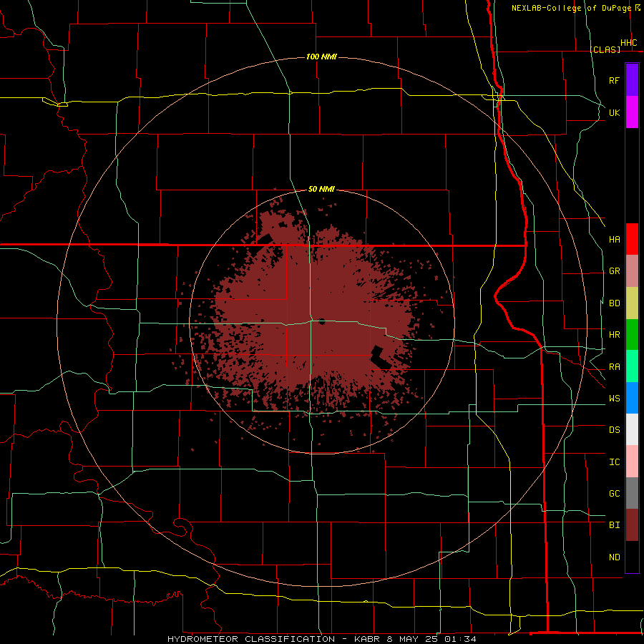Screen dimensions: 644x644
Task: Click the black radar site dot at center
Action: coord(321,321)
